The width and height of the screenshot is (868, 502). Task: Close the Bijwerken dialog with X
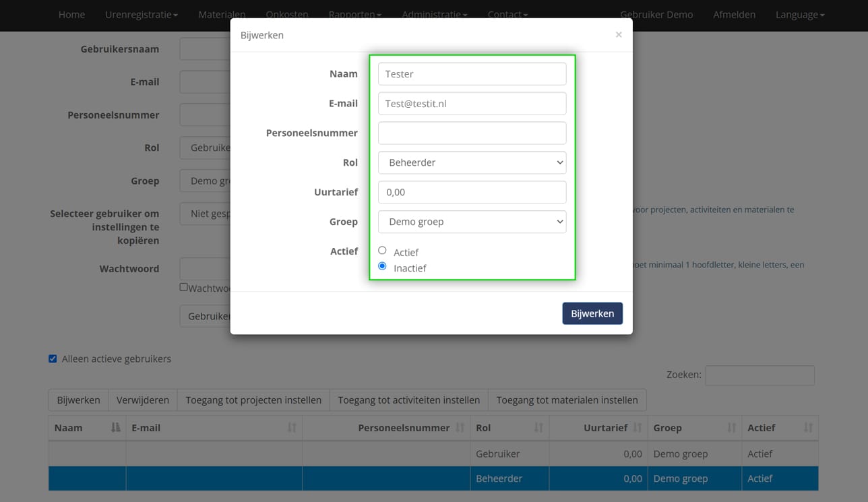tap(618, 35)
